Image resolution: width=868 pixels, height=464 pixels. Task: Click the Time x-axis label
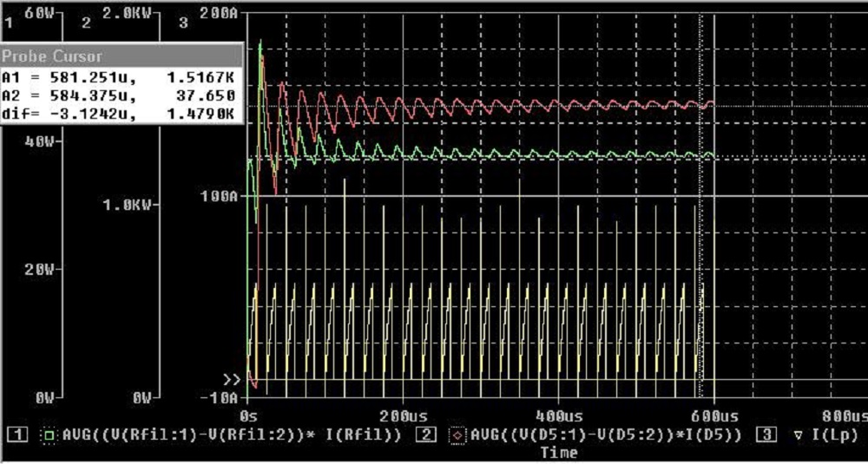coord(558,452)
